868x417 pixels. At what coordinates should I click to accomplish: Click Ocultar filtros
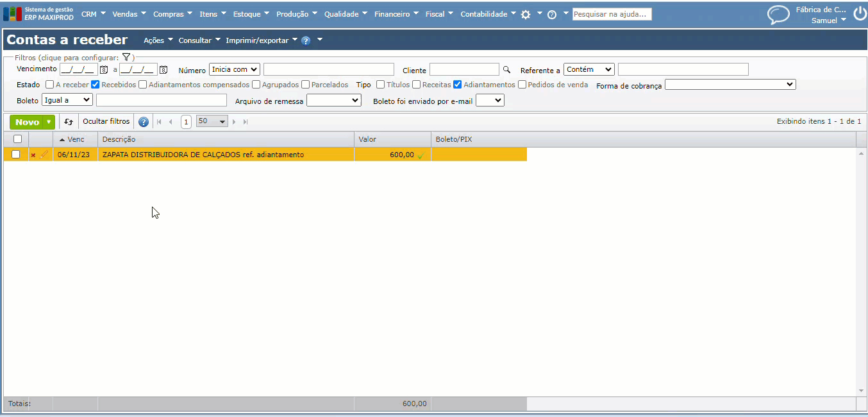click(x=106, y=121)
